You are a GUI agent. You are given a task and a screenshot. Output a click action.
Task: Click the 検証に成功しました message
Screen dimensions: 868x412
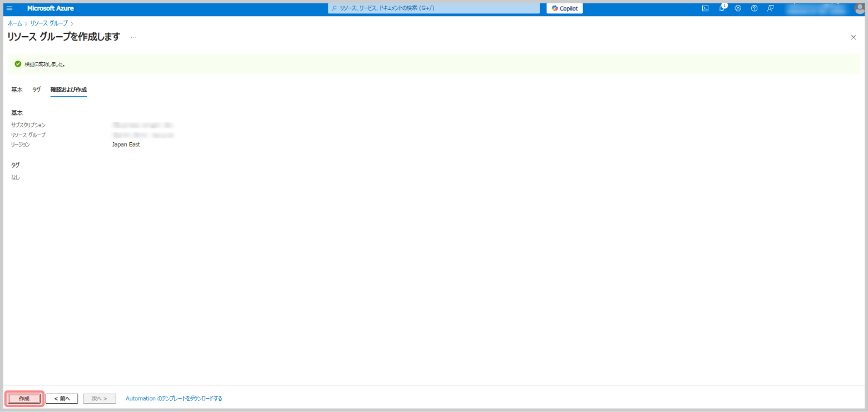point(45,64)
